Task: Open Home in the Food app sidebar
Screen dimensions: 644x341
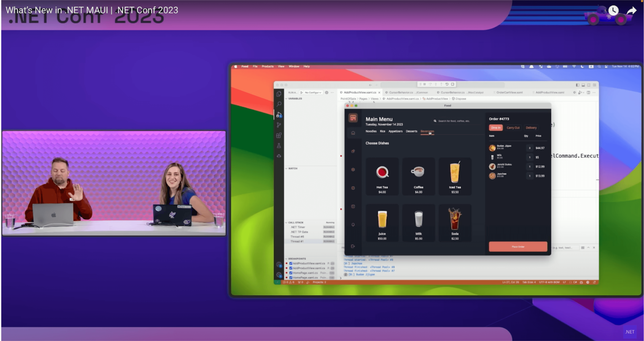Action: pyautogui.click(x=353, y=133)
